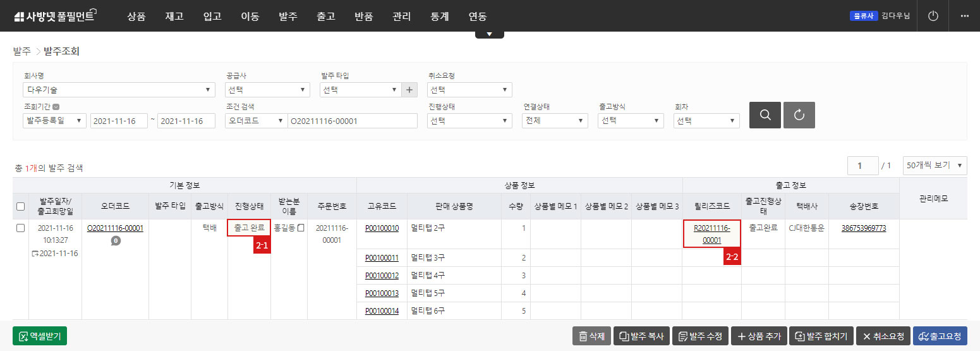
Task: Expand the 회사명 다우기술 dropdown
Action: (x=119, y=90)
